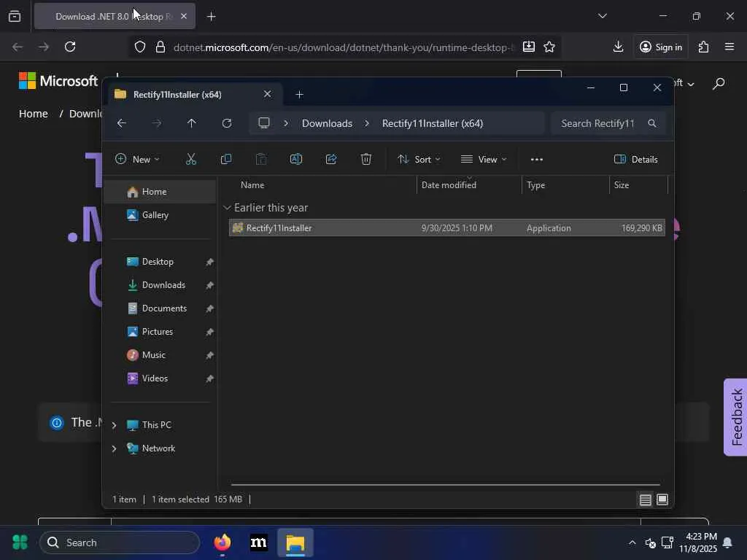This screenshot has height=560, width=747.
Task: Click the Share icon in Explorer toolbar
Action: click(331, 159)
